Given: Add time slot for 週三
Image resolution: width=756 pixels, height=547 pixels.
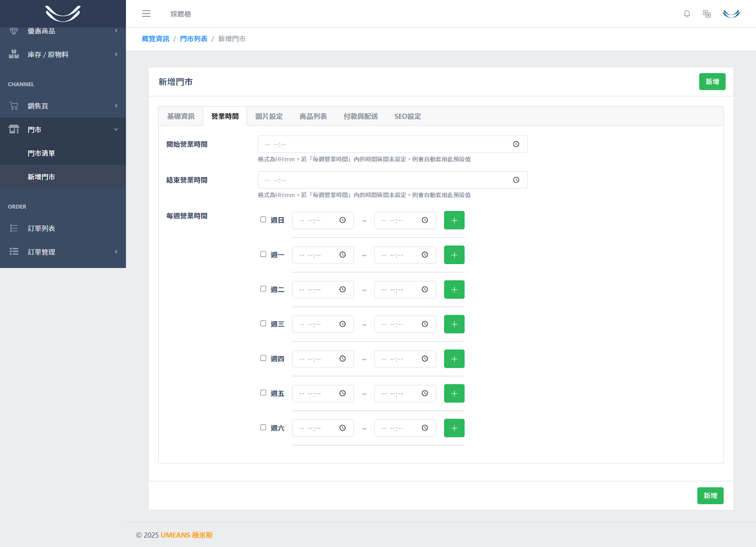Looking at the screenshot, I should pos(454,324).
